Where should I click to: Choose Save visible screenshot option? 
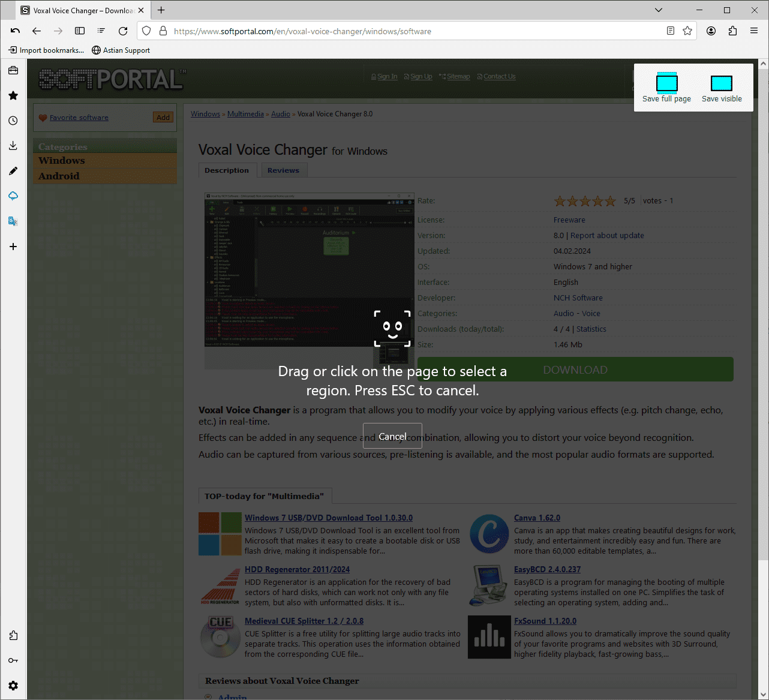tap(722, 88)
